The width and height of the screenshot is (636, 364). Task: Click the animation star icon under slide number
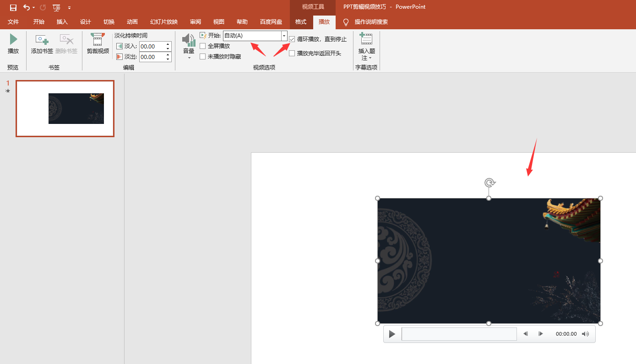[x=8, y=91]
